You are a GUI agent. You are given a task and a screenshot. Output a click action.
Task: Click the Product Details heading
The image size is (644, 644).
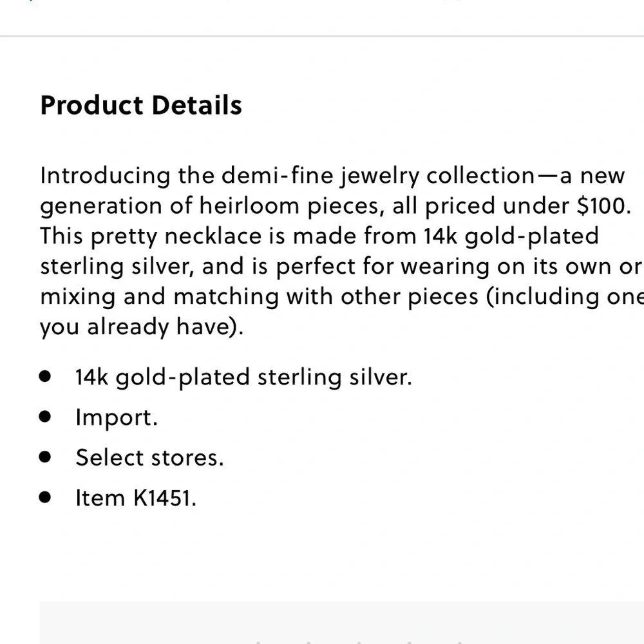point(141,105)
